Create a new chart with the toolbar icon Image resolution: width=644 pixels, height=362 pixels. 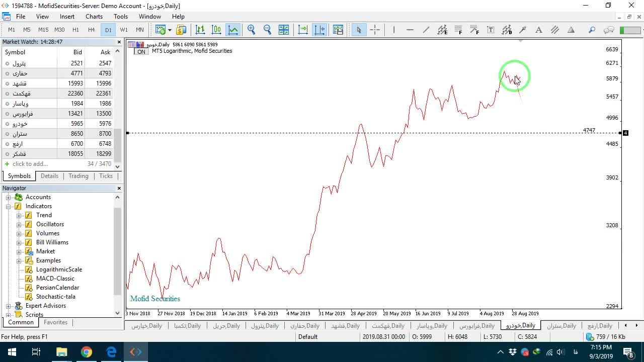[160, 30]
